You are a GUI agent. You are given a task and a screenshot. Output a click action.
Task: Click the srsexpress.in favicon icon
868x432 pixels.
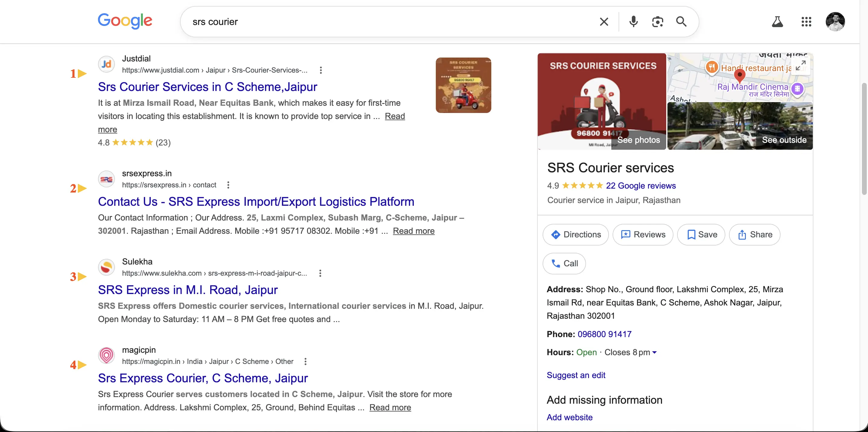(106, 179)
